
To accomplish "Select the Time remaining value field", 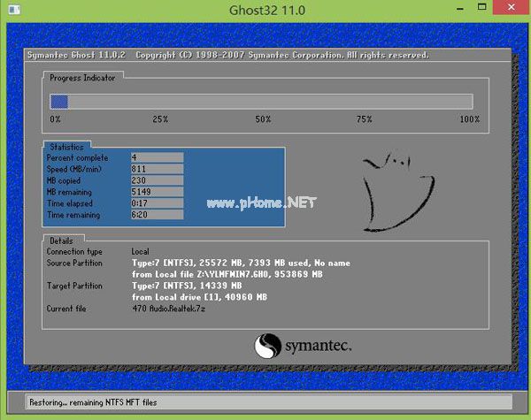I will (156, 214).
